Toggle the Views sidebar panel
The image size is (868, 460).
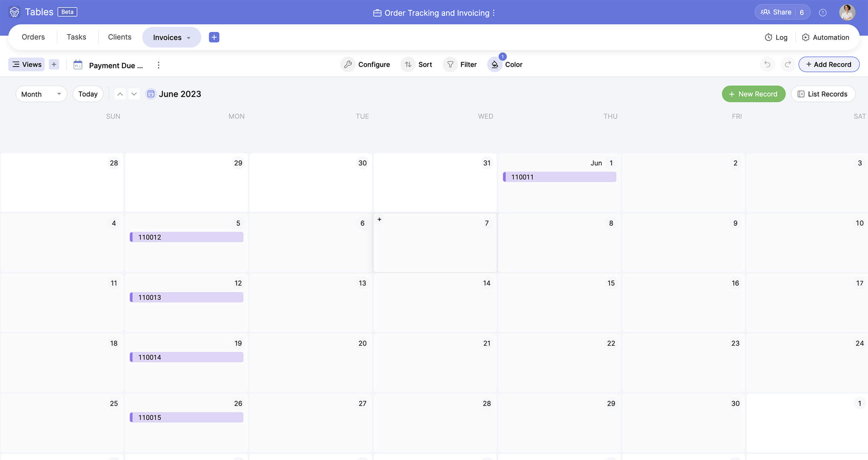[x=27, y=65]
